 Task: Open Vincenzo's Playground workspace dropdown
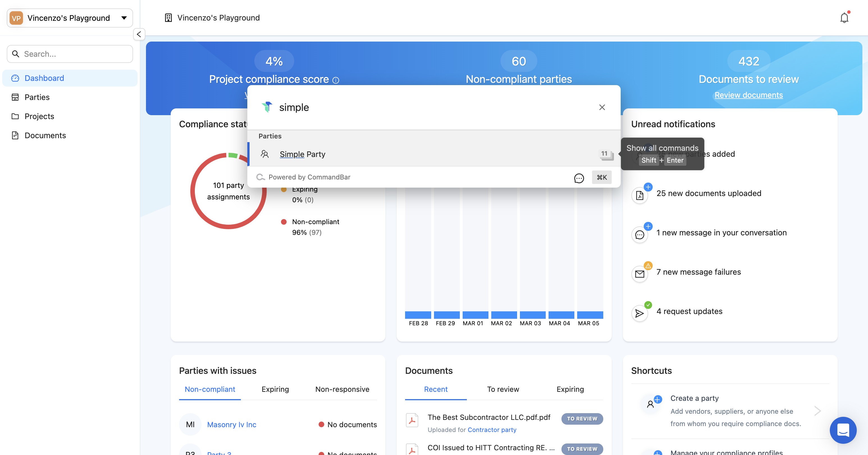point(69,18)
